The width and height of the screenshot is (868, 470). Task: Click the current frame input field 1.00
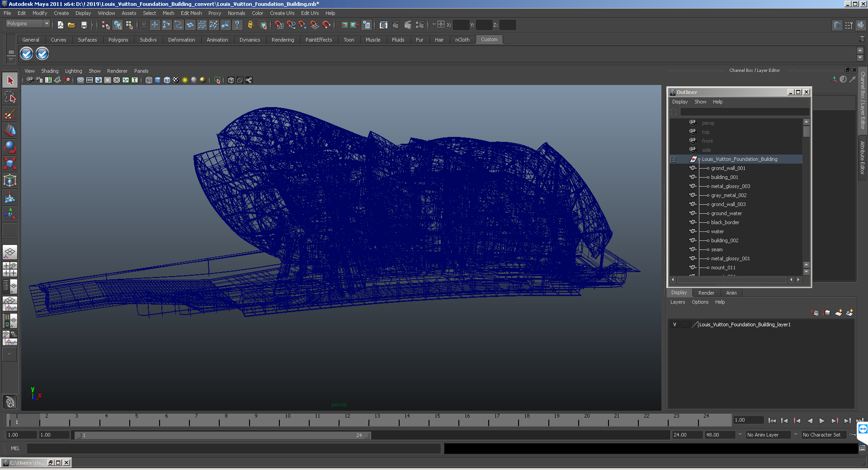(748, 420)
